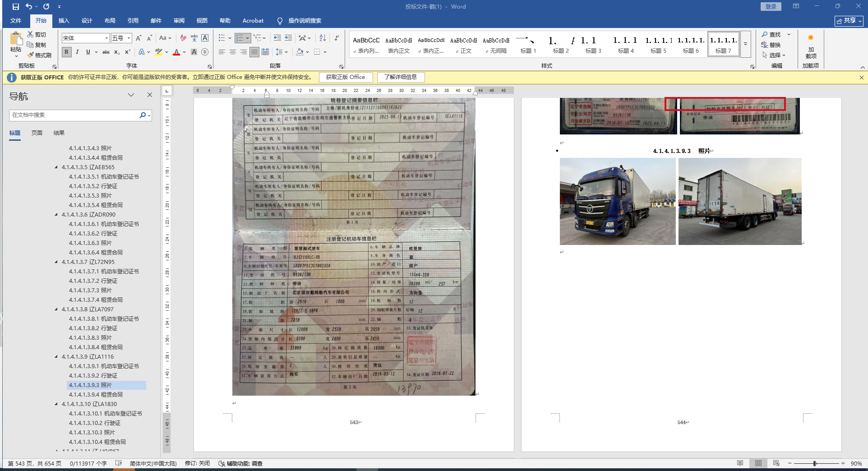
Task: Decrease paragraph indent
Action: click(277, 38)
